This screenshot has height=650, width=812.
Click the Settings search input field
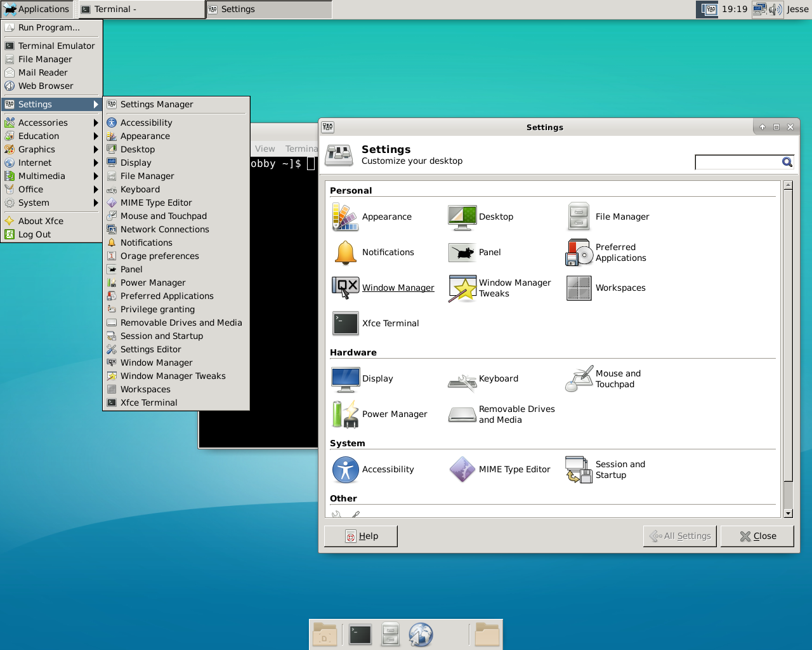click(x=739, y=162)
